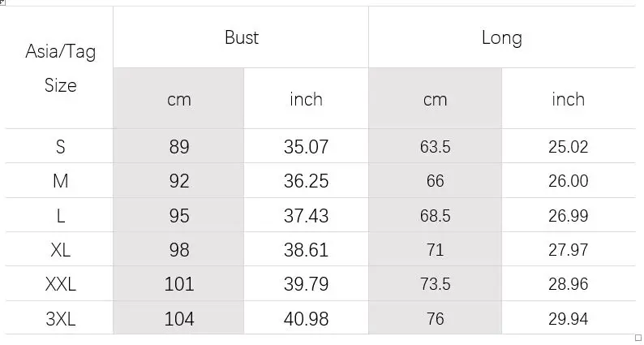Select the Bust cm subheader cell

click(178, 98)
